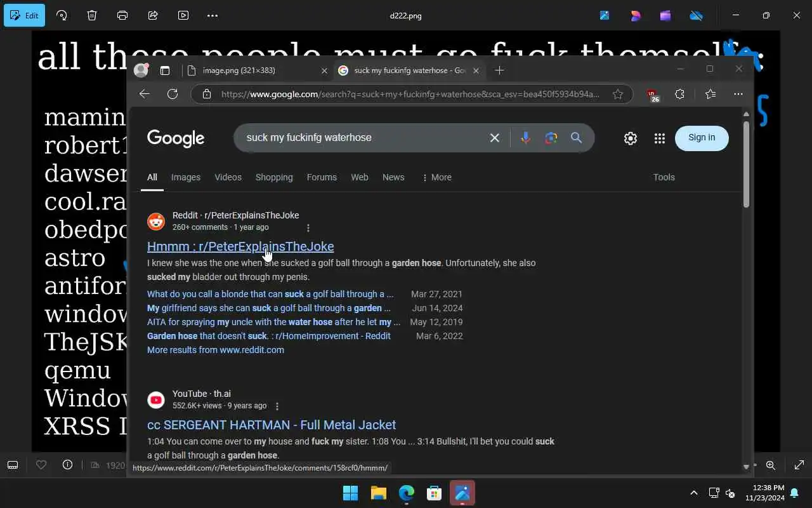Open network settings from tray icon

click(713, 493)
